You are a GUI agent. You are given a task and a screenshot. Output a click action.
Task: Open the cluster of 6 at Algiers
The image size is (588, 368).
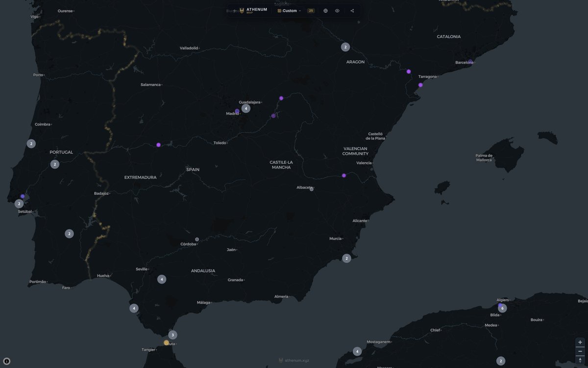click(x=502, y=308)
